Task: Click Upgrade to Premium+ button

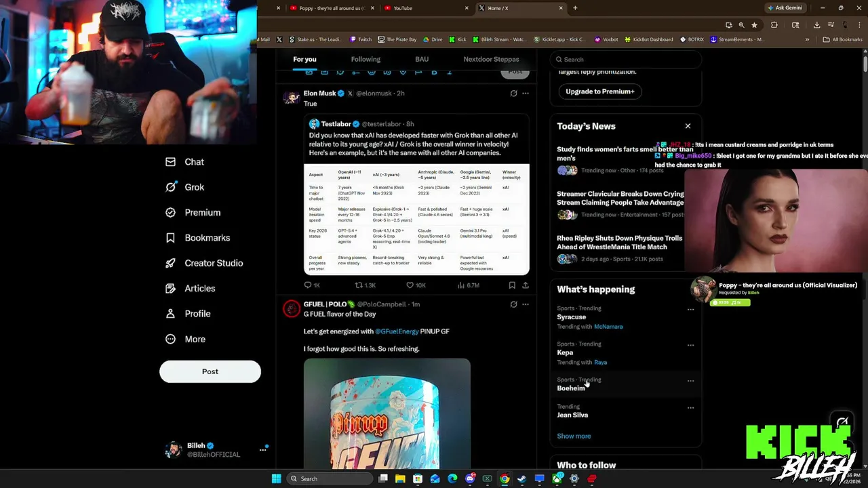Action: (x=600, y=91)
